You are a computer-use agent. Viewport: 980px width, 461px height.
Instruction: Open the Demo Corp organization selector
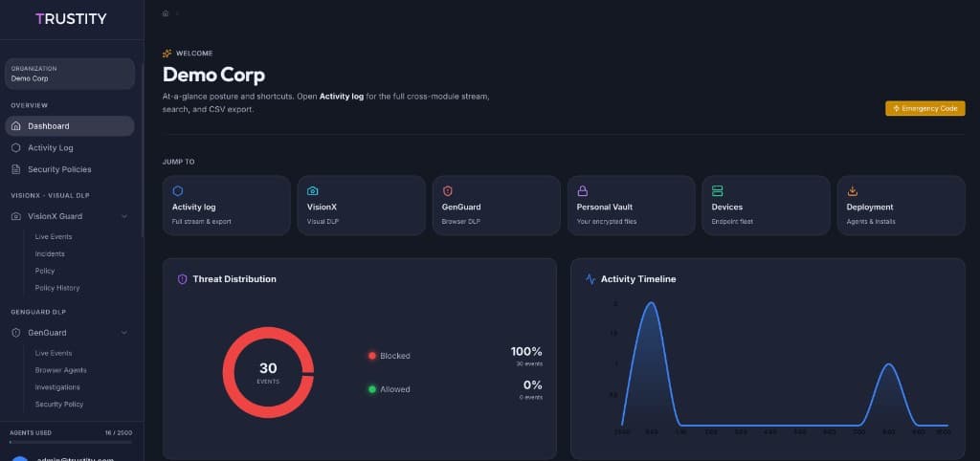[70, 74]
